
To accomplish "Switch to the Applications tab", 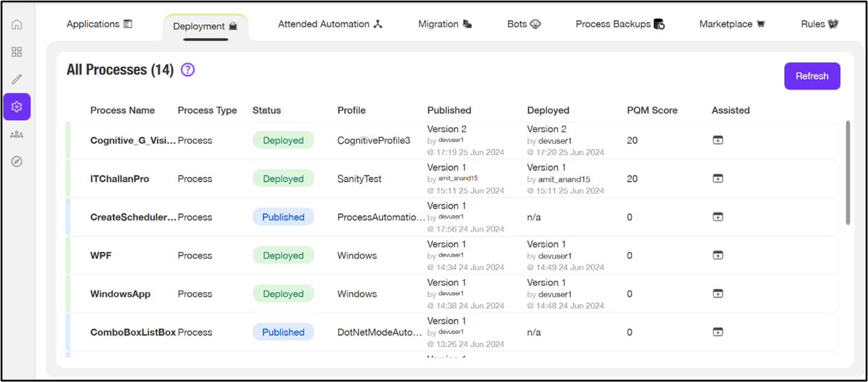I will 99,24.
